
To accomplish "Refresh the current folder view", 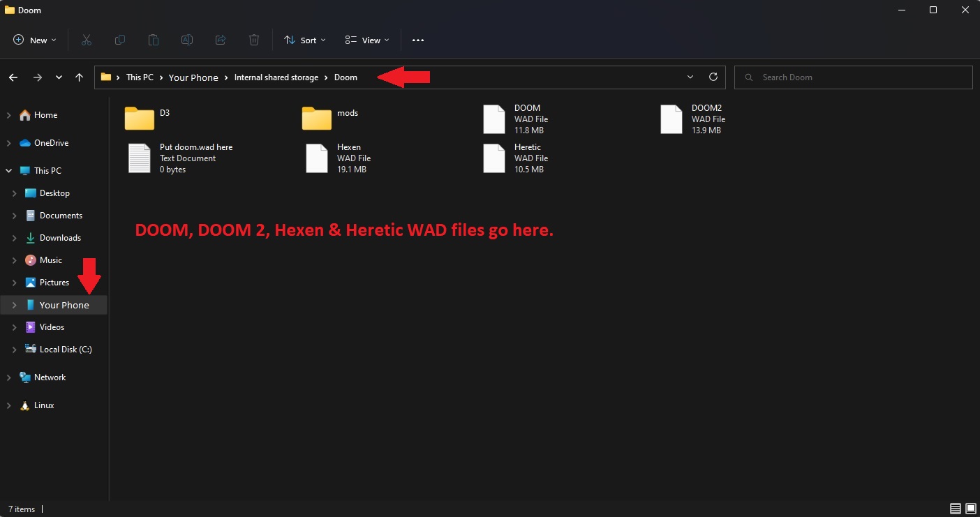I will 713,77.
